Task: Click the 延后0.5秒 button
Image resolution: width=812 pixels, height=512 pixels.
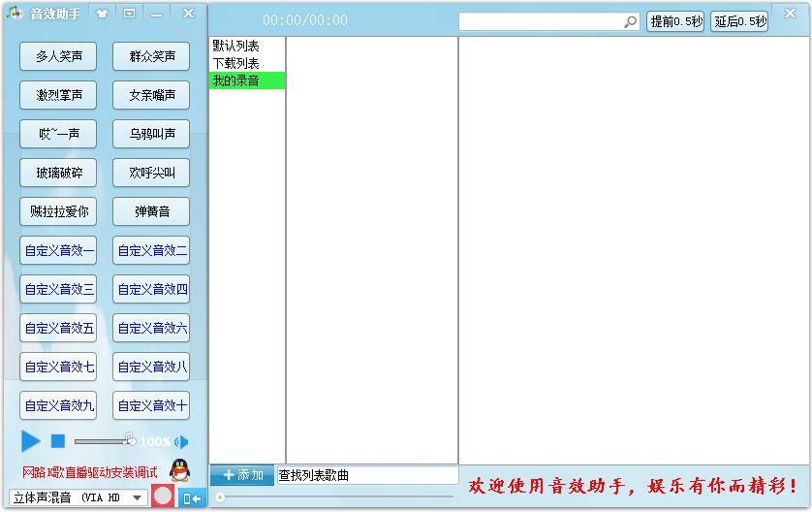Action: tap(739, 21)
